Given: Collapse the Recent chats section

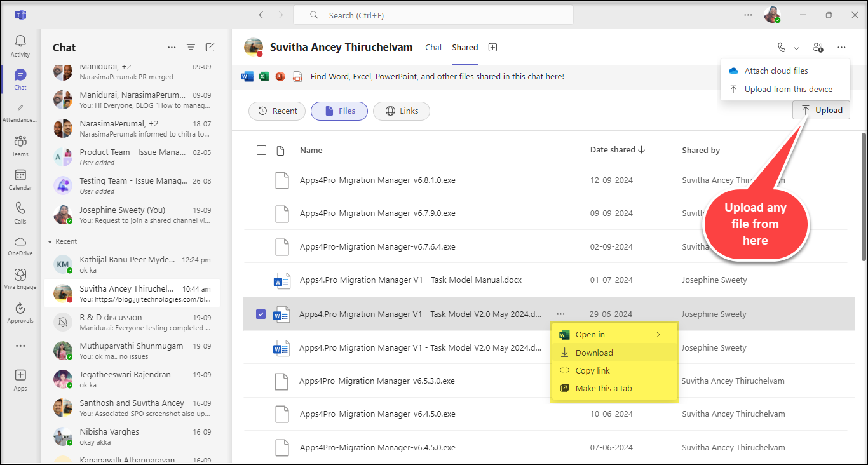Looking at the screenshot, I should pyautogui.click(x=51, y=241).
